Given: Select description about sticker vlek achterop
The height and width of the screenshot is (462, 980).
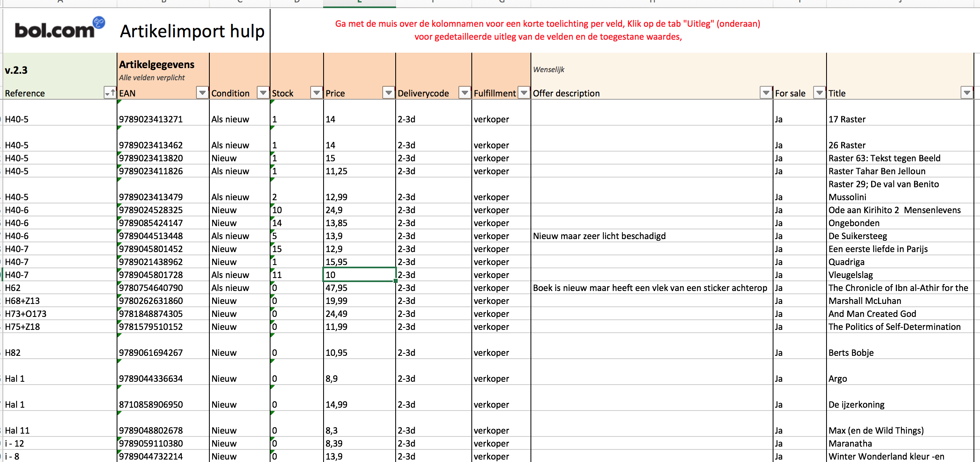Looking at the screenshot, I should [x=652, y=288].
